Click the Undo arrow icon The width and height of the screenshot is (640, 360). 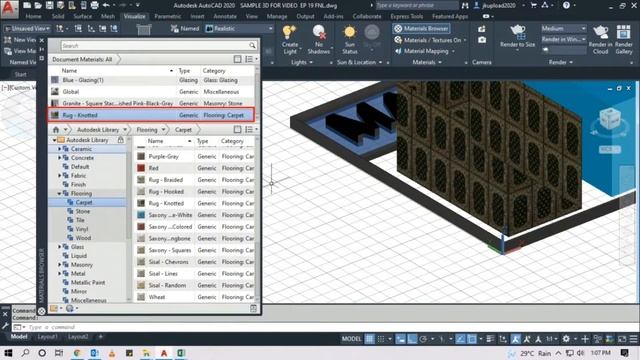pos(106,5)
